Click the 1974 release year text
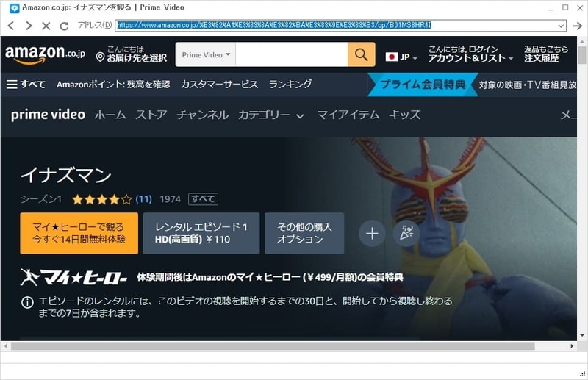The width and height of the screenshot is (588, 380). click(171, 199)
